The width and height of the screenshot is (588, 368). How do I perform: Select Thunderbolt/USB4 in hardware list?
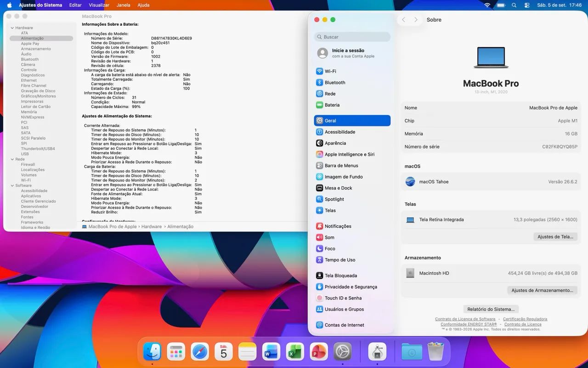(x=38, y=149)
